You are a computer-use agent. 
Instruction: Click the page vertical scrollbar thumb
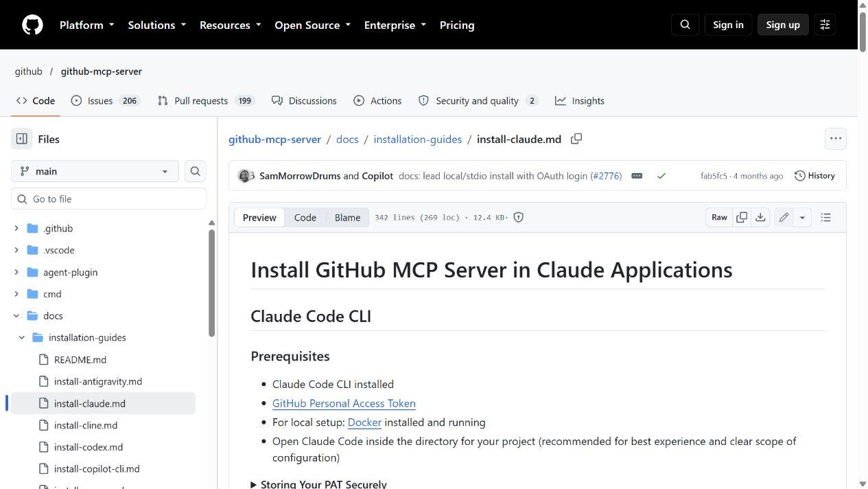click(x=863, y=31)
